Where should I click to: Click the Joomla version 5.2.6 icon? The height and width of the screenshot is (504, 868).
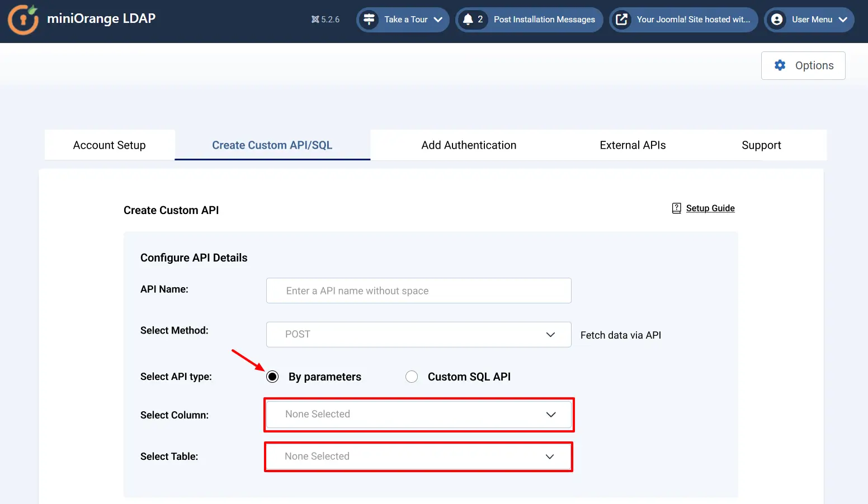click(315, 20)
